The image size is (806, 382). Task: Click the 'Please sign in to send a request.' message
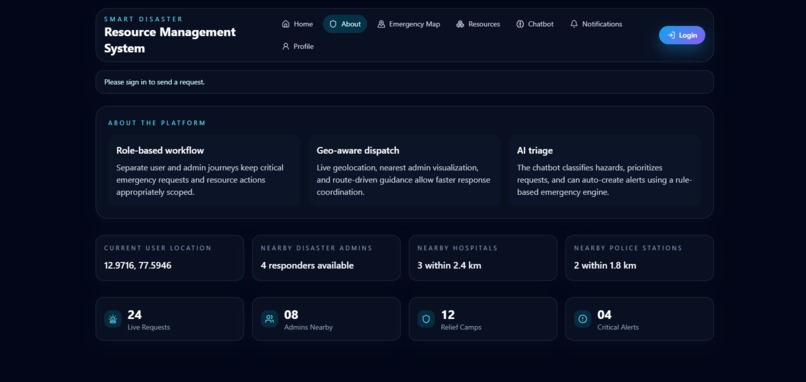[154, 82]
